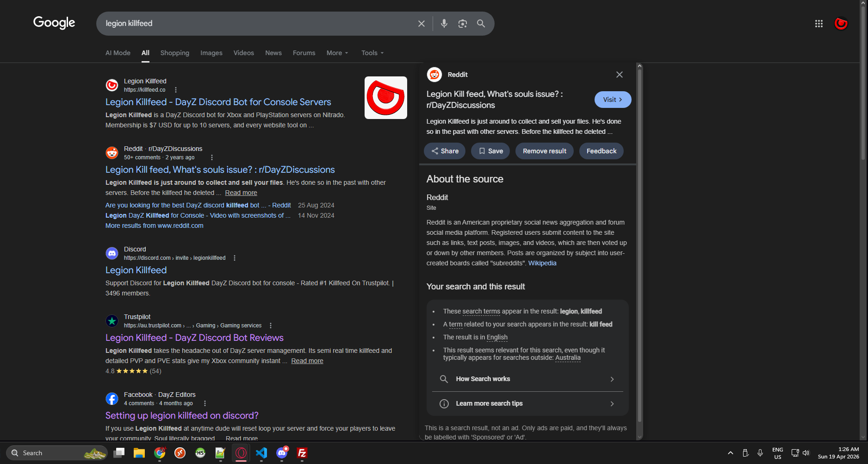Click the Visit button in the panel
This screenshot has height=464, width=868.
click(x=613, y=100)
